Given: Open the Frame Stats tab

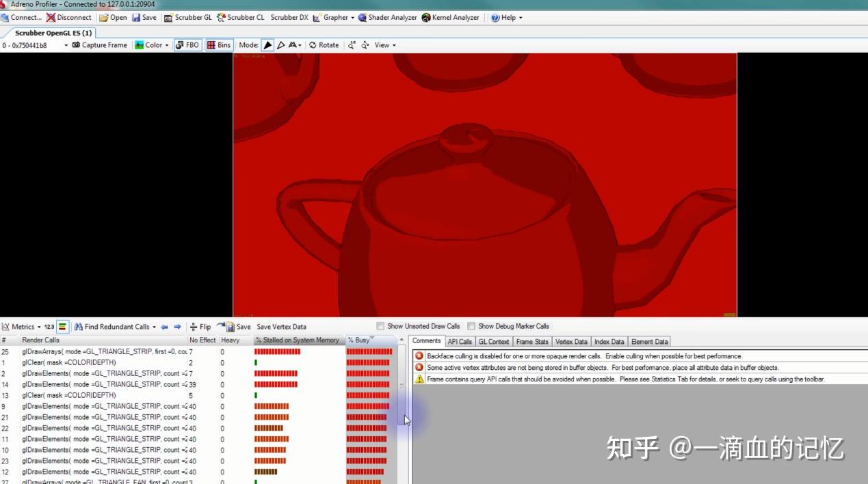Looking at the screenshot, I should pos(531,341).
